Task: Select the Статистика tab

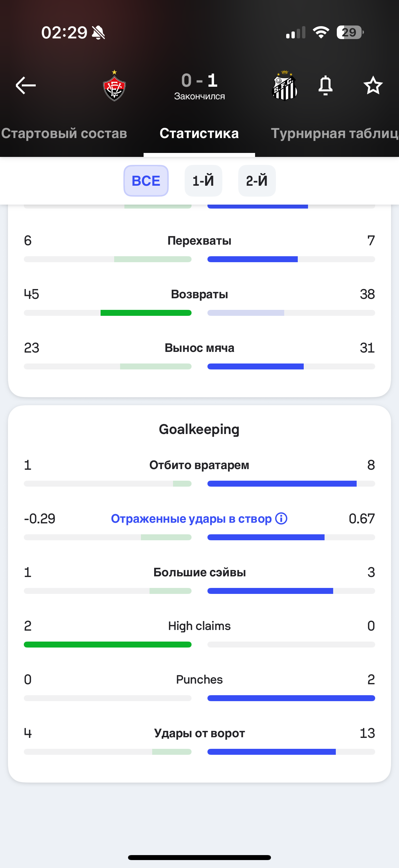Action: click(199, 133)
